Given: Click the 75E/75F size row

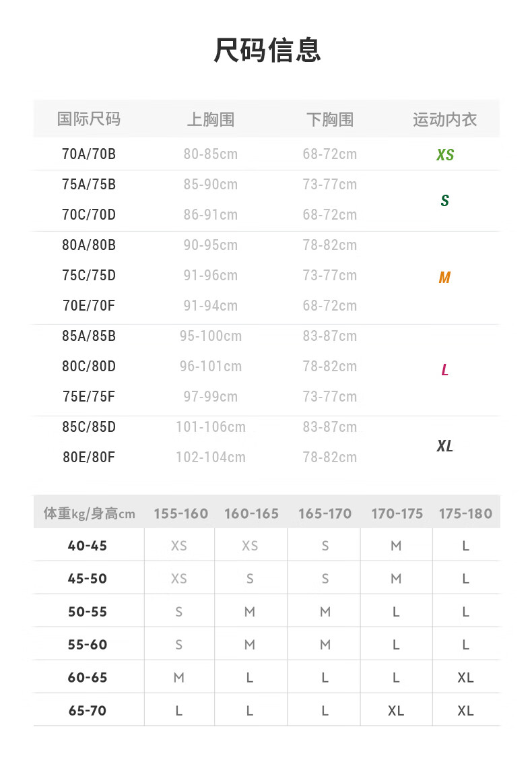Looking at the screenshot, I should point(266,397).
